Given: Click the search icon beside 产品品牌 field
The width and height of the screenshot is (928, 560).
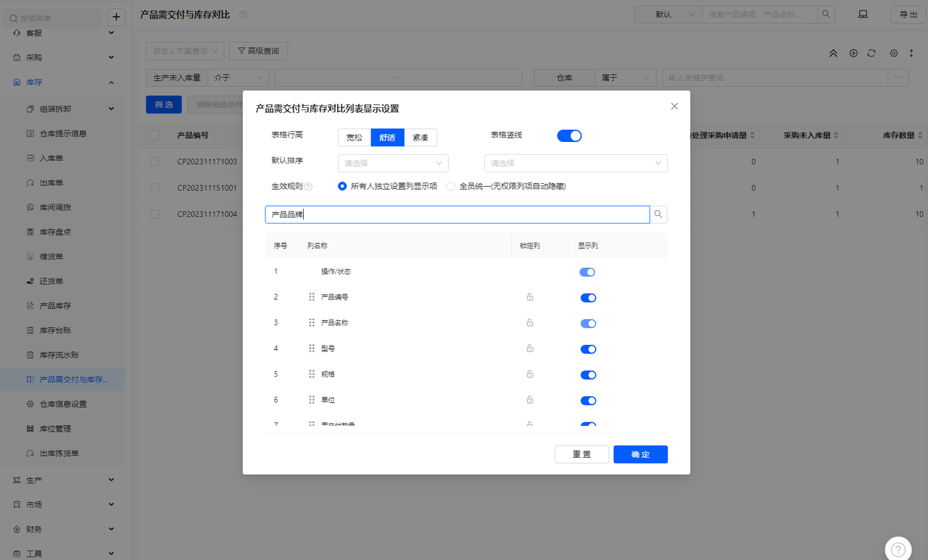Looking at the screenshot, I should pos(658,214).
